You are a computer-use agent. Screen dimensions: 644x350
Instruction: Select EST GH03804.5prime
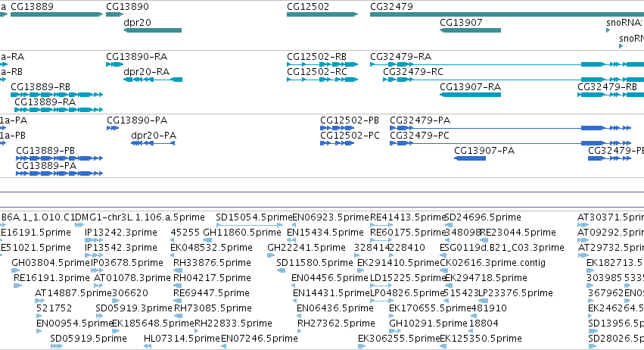pyautogui.click(x=50, y=263)
